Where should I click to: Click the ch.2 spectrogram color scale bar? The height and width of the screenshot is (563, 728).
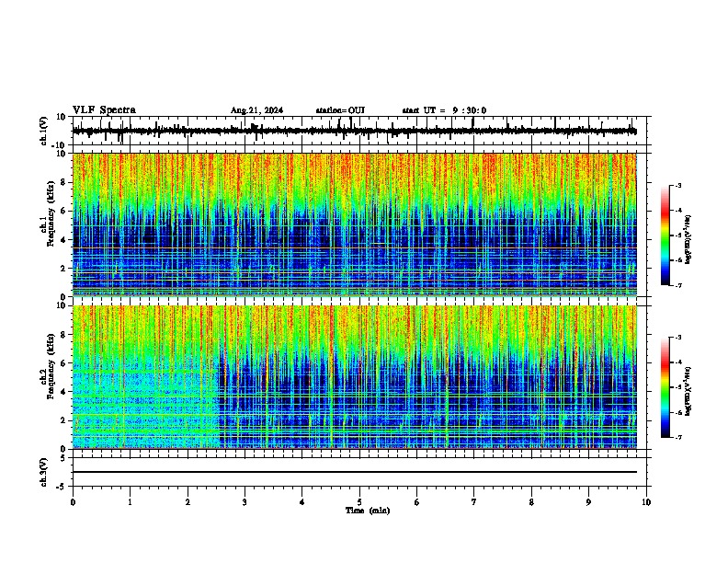(665, 387)
